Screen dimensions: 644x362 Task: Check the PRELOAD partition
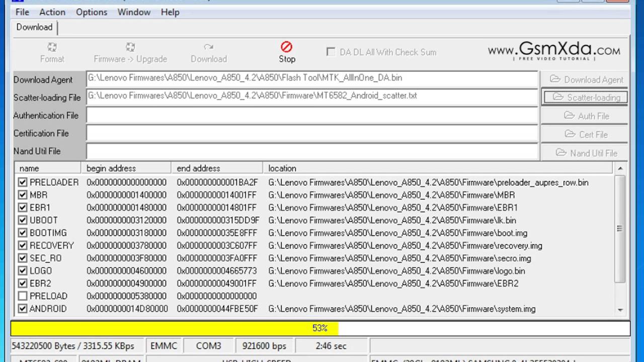pyautogui.click(x=22, y=296)
